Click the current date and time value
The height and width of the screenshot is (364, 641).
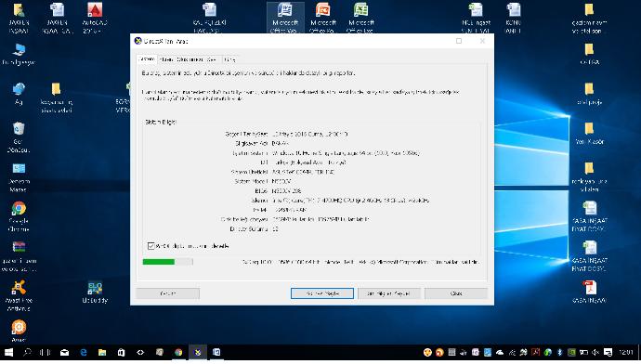pyautogui.click(x=310, y=134)
